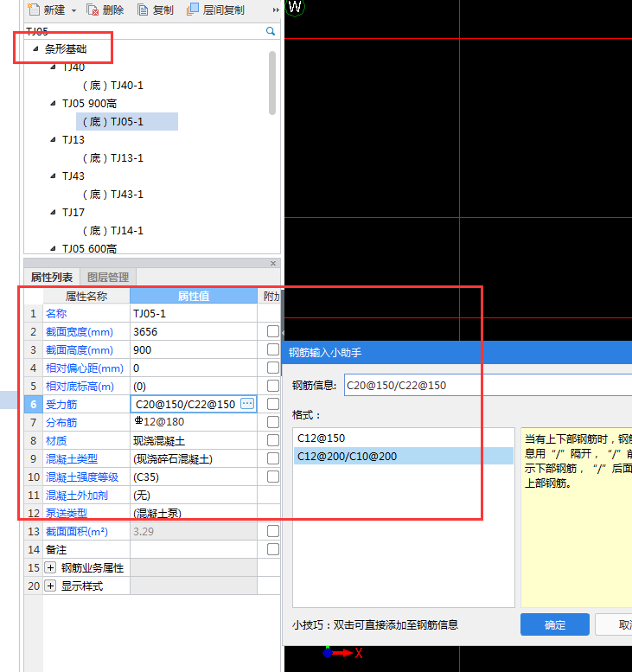Close the property panel with the X
Screen dimensions: 632x672
(x=273, y=263)
